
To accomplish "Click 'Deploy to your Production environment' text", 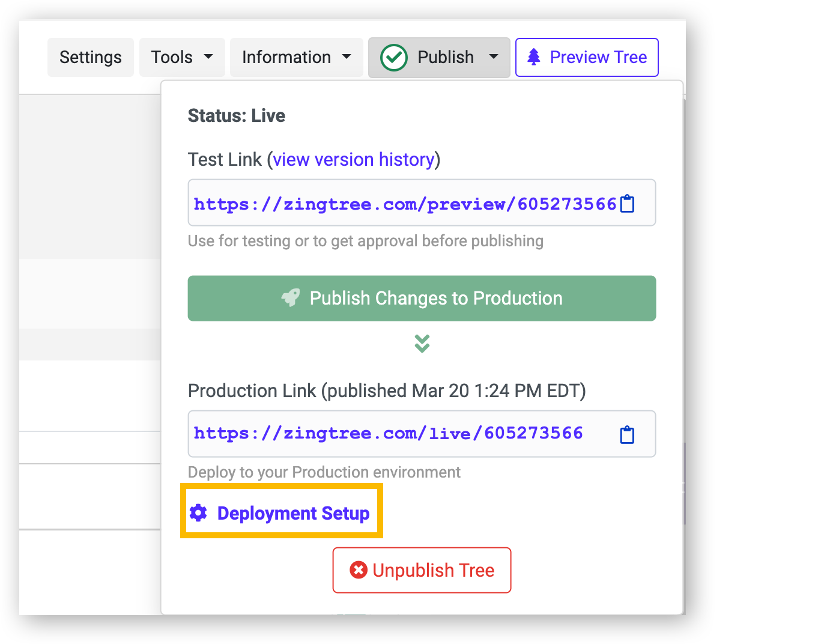I will 324,472.
